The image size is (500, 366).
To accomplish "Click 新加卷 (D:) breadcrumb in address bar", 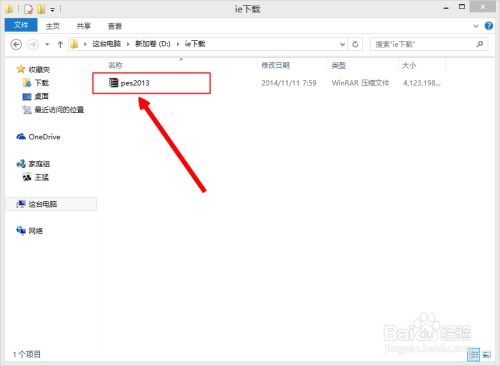I will [153, 44].
